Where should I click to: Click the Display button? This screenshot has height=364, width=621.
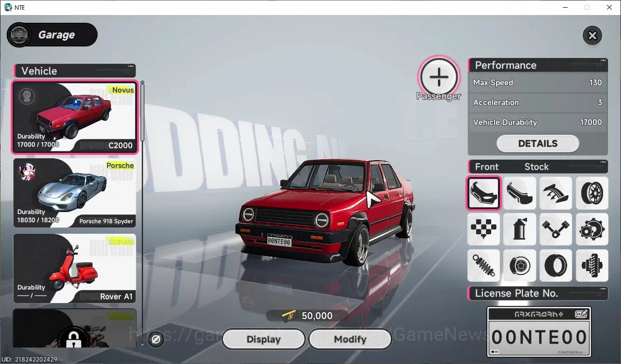[x=264, y=339]
